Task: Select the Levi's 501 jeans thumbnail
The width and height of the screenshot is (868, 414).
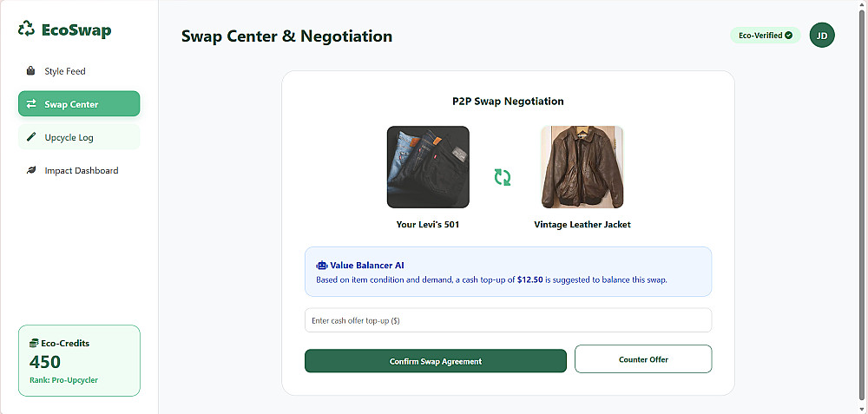Action: tap(428, 167)
